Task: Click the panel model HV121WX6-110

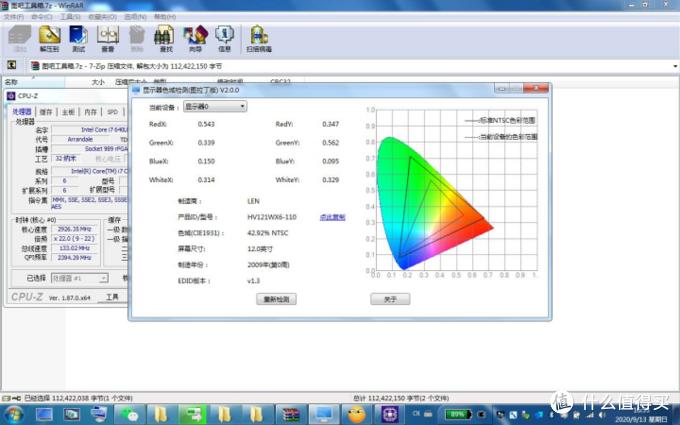Action: point(271,217)
